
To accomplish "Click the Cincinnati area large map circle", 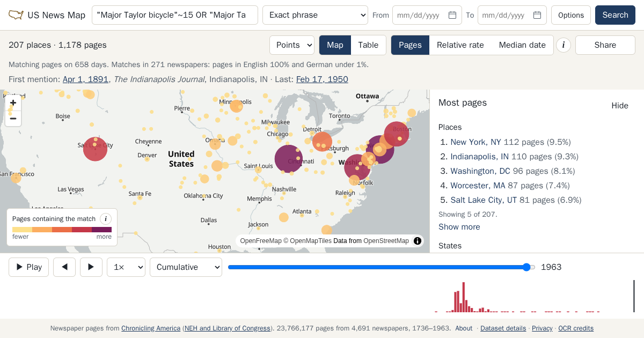I will [x=289, y=159].
